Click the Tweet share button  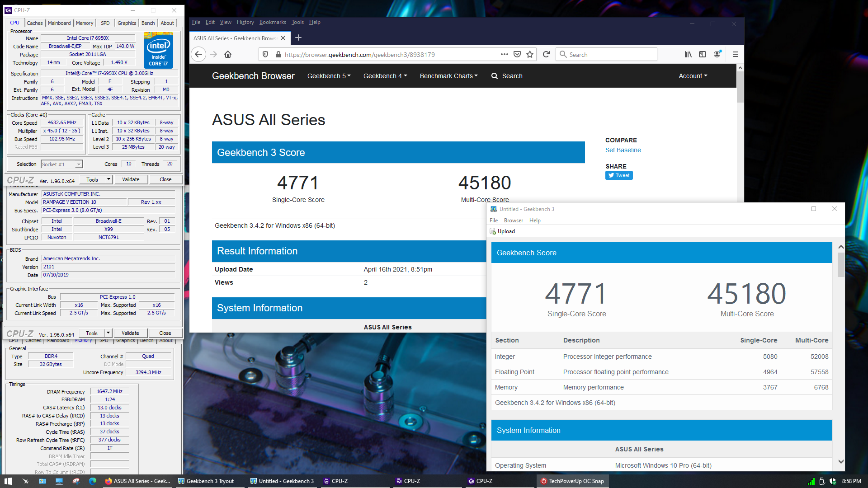[x=619, y=175]
